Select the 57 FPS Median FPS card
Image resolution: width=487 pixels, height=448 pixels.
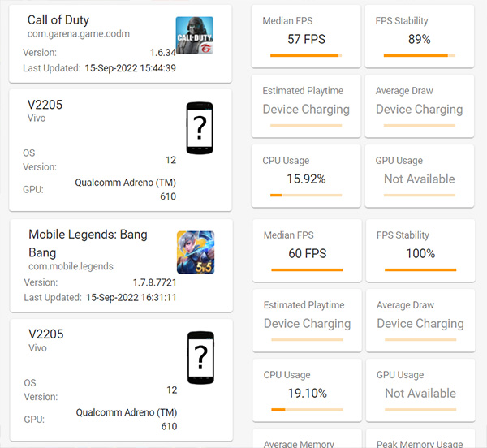[x=306, y=35]
